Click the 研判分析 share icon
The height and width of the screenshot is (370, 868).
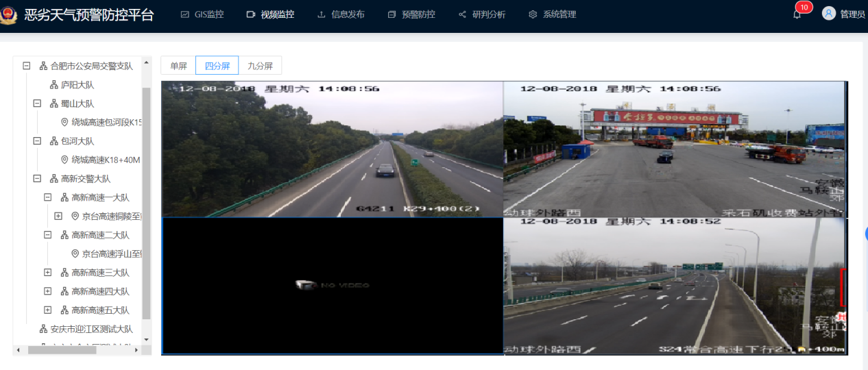pos(462,14)
